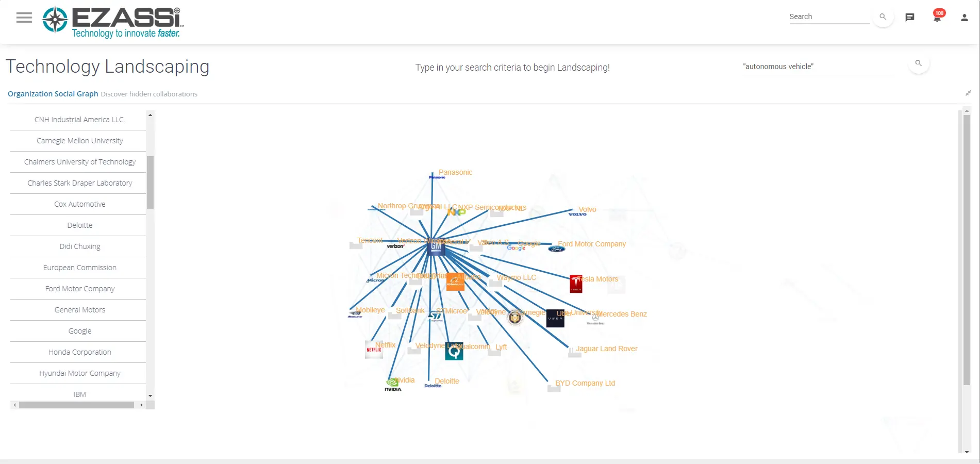Select the Uber logo node
The height and width of the screenshot is (464, 980).
pos(555,319)
